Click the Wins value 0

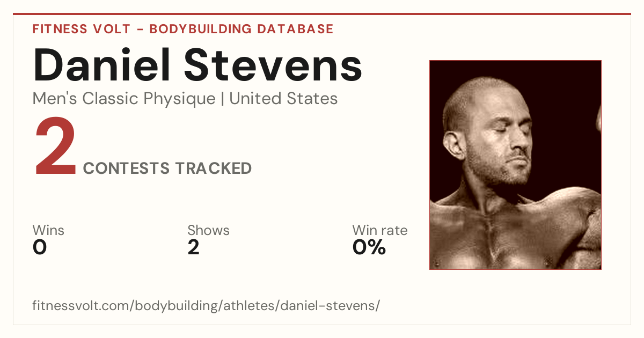pyautogui.click(x=40, y=247)
